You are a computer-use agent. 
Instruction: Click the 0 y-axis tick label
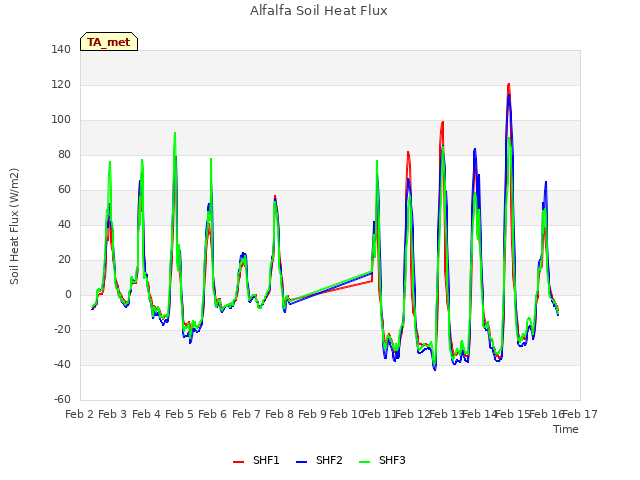coord(68,294)
